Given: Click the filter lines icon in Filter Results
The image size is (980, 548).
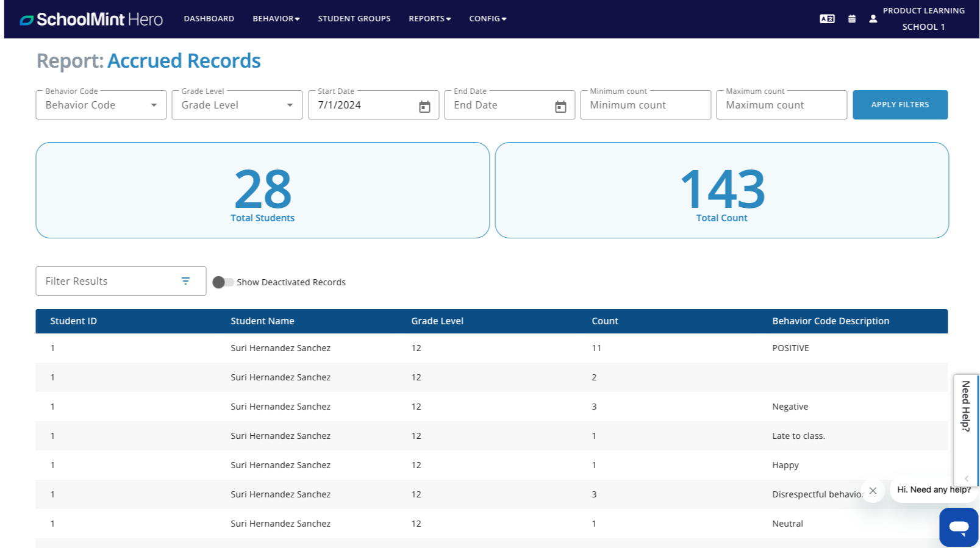Looking at the screenshot, I should [x=185, y=281].
